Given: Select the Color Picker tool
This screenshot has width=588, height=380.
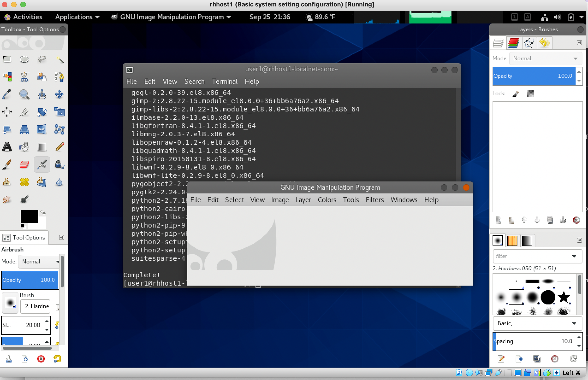Looking at the screenshot, I should click(7, 94).
